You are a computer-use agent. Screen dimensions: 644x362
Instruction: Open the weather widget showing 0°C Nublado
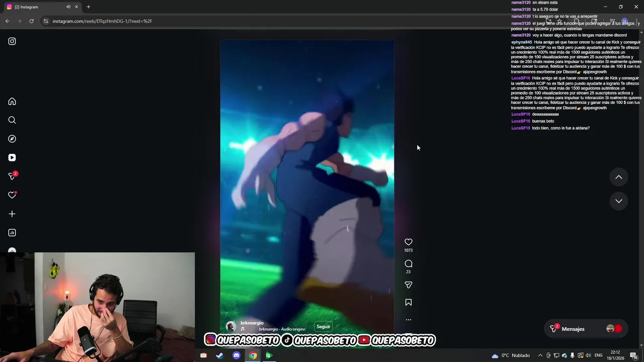(x=511, y=355)
